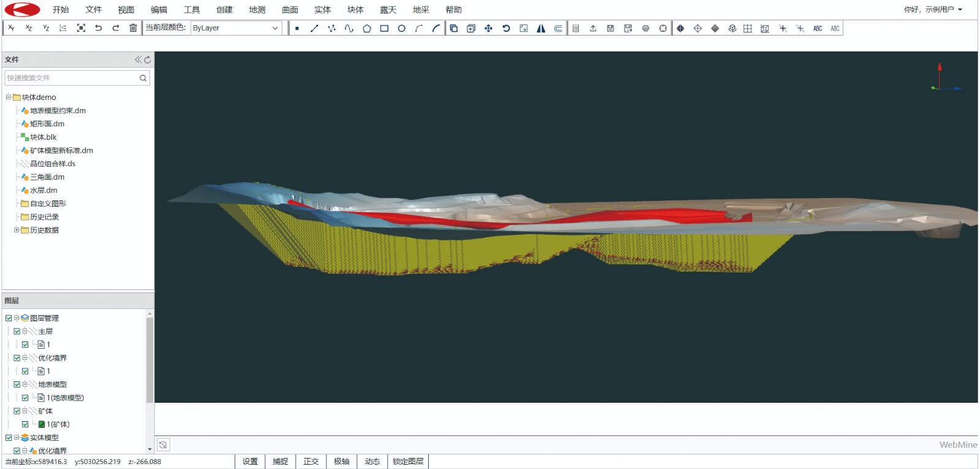Switch to the XZ plane view

(x=28, y=28)
